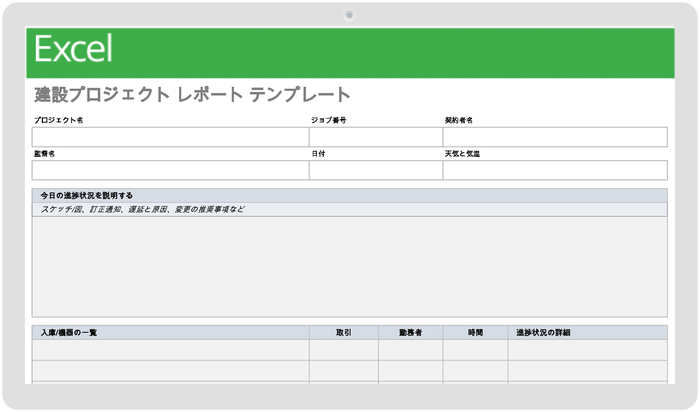
Task: Select the first-row cell under 時間
Action: coord(475,350)
